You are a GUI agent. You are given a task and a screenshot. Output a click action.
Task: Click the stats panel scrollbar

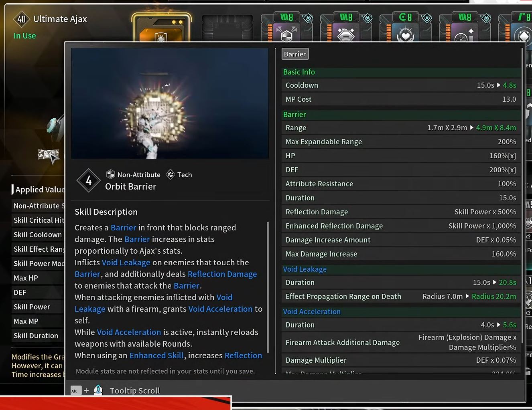pyautogui.click(x=522, y=196)
